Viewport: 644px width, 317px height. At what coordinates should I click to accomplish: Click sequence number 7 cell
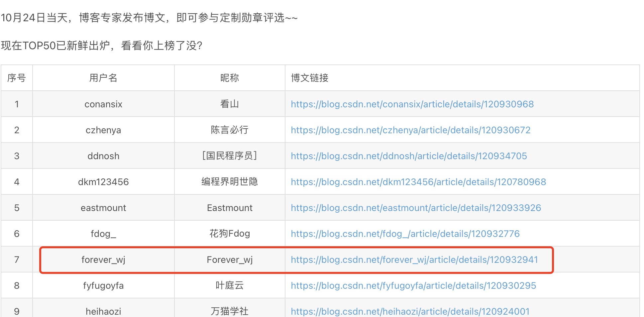[x=17, y=260]
